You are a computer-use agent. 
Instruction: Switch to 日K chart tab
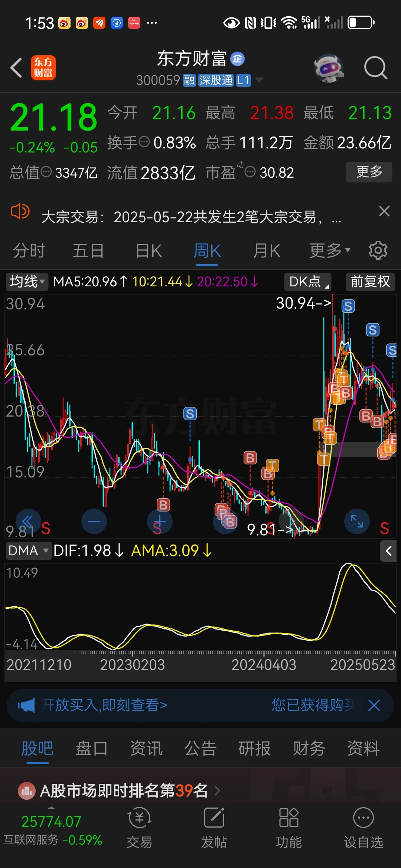pyautogui.click(x=149, y=251)
